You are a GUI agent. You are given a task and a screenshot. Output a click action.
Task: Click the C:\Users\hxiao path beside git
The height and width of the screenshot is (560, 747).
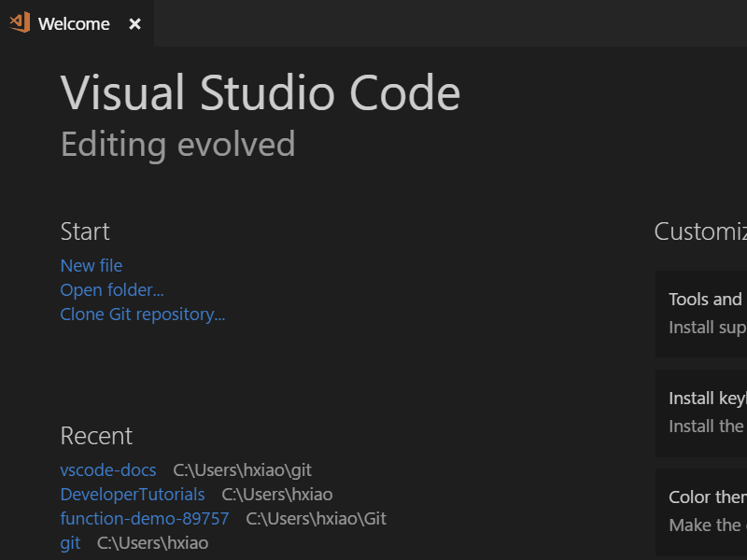tap(152, 542)
